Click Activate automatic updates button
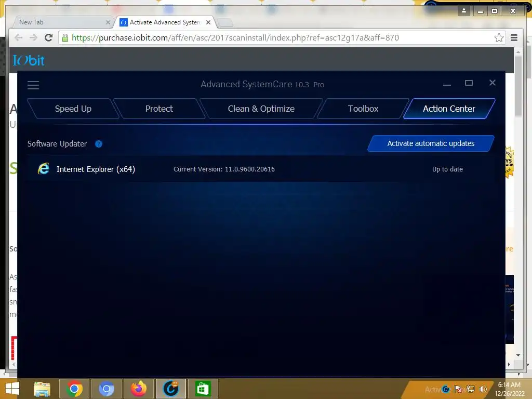532x399 pixels. (x=431, y=143)
